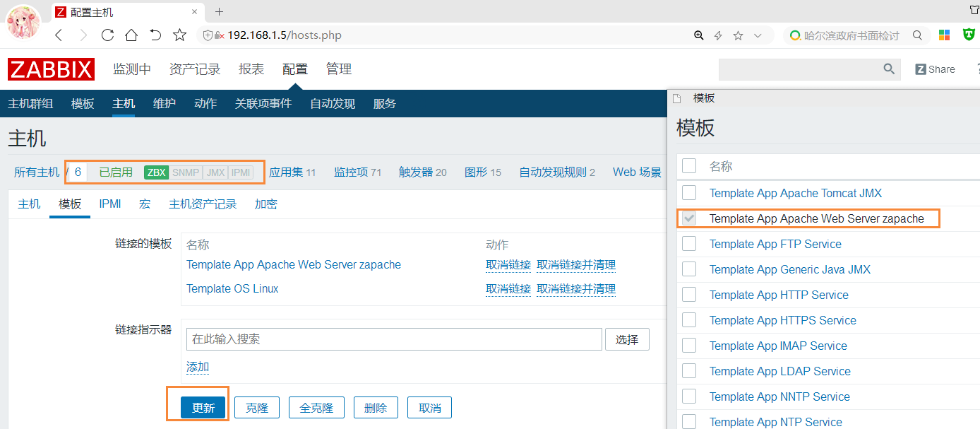Click the 选择 button next to search
Image resolution: width=980 pixels, height=429 pixels.
tap(626, 339)
